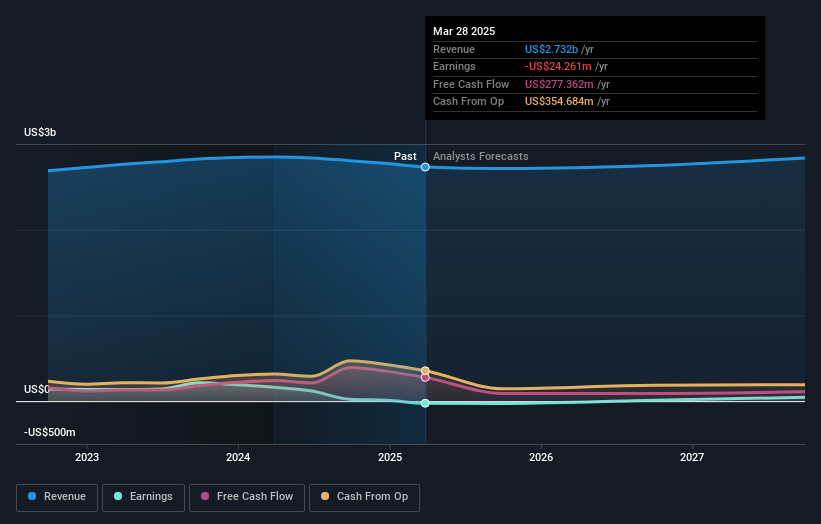Select the Revenue data point on the blue line
Viewport: 821px width, 524px height.
coord(425,167)
